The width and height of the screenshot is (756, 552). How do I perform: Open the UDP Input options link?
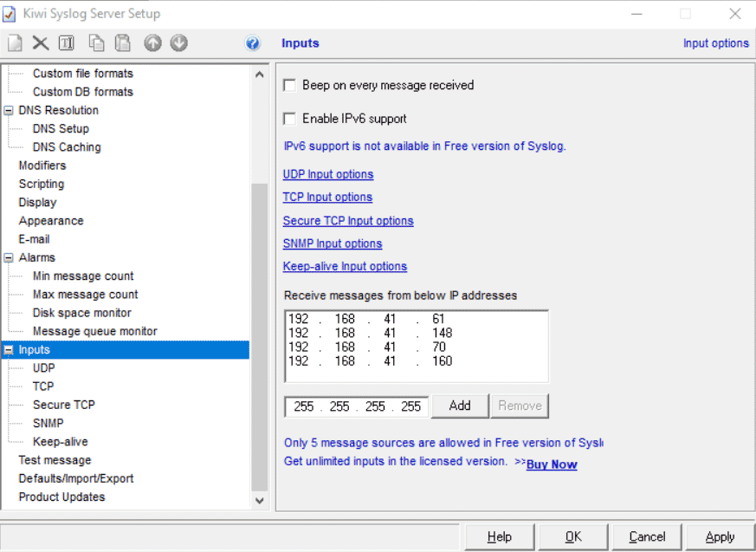328,174
